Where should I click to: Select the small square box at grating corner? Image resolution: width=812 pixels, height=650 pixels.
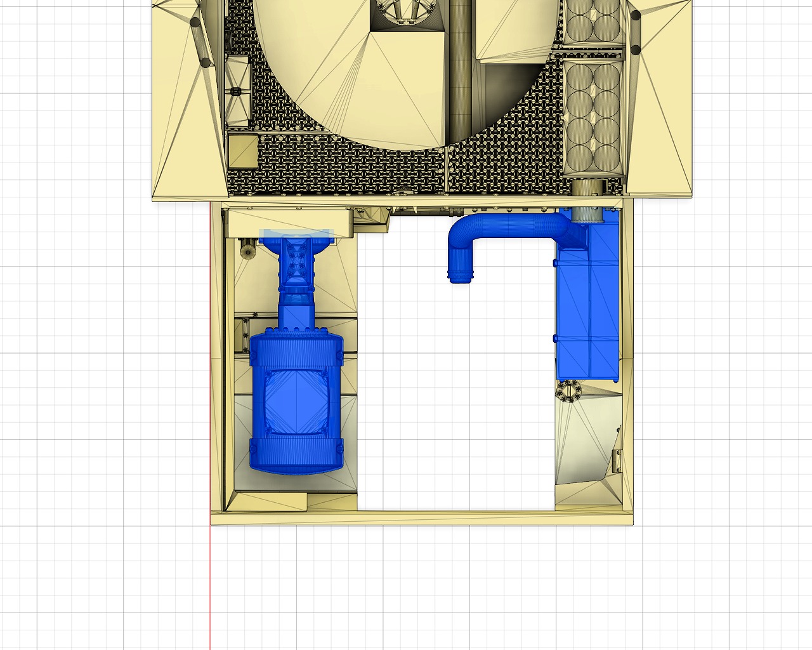point(242,150)
